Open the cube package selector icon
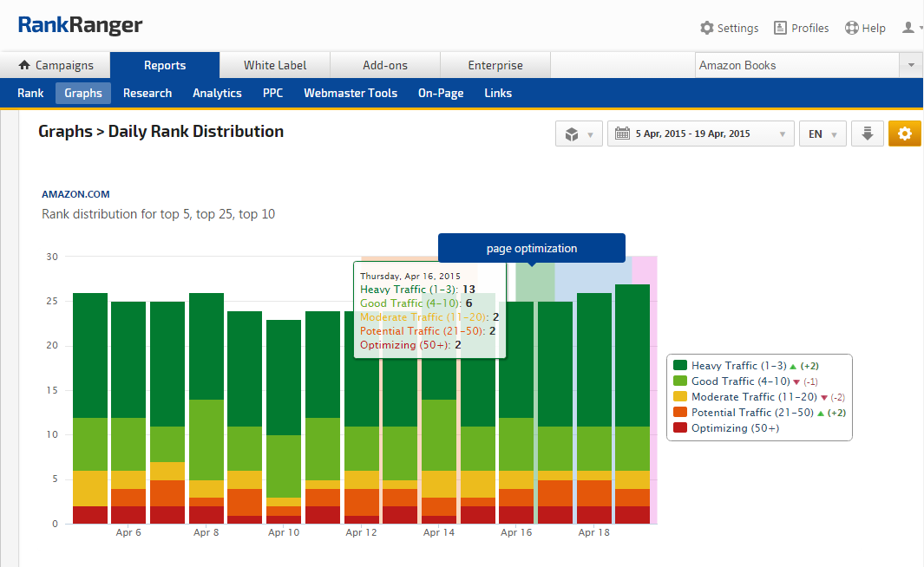Viewport: 924px width, 567px height. (x=579, y=134)
